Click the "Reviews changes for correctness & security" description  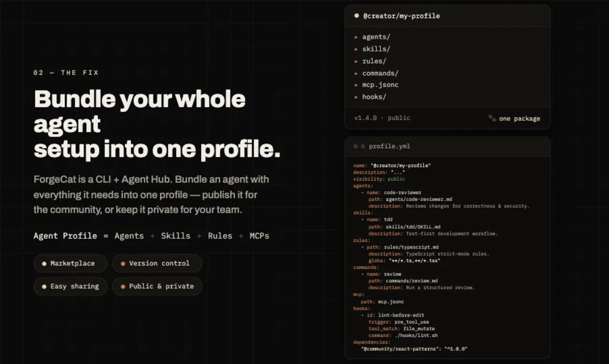pos(468,206)
